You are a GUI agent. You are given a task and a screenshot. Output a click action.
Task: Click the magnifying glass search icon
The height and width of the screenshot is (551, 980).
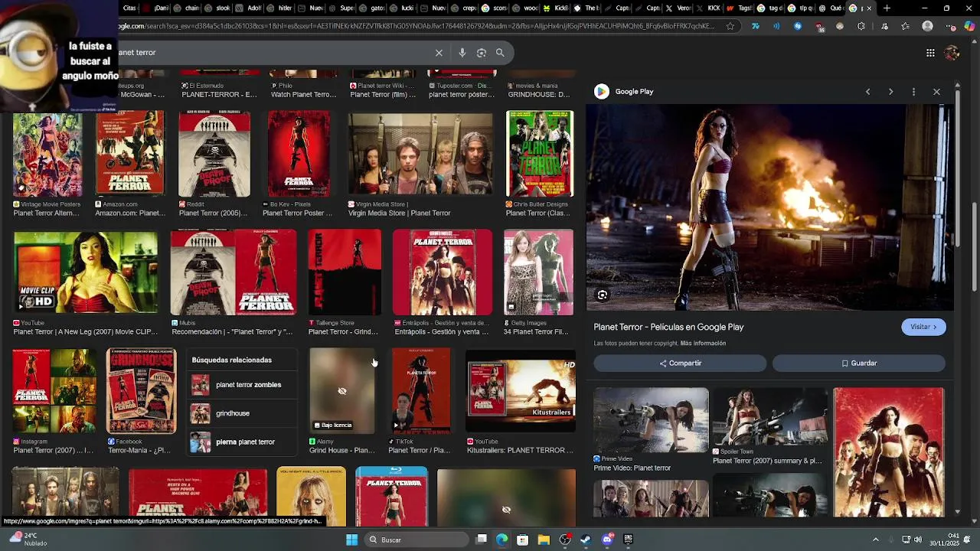pyautogui.click(x=500, y=53)
